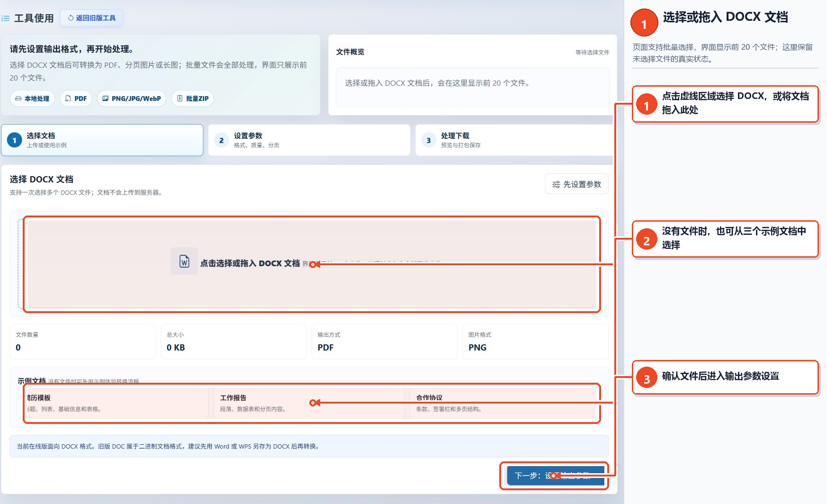Click the 等待选择文件 status text
The height and width of the screenshot is (504, 827).
pos(592,53)
